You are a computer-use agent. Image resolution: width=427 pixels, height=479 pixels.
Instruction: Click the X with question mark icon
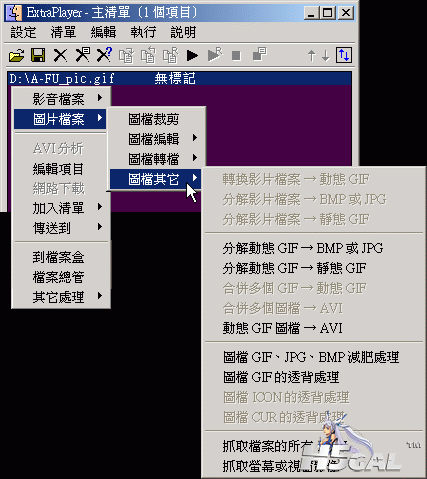point(104,55)
